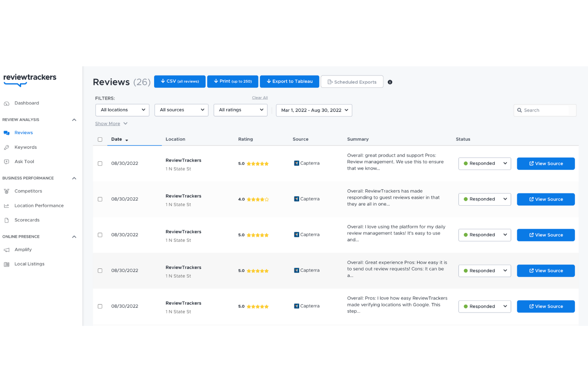Open the All ratings dropdown
588x392 pixels.
coord(241,110)
